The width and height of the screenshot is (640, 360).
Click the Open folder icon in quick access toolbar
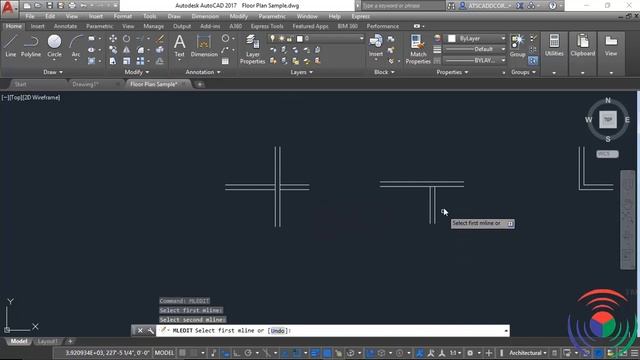[x=38, y=6]
